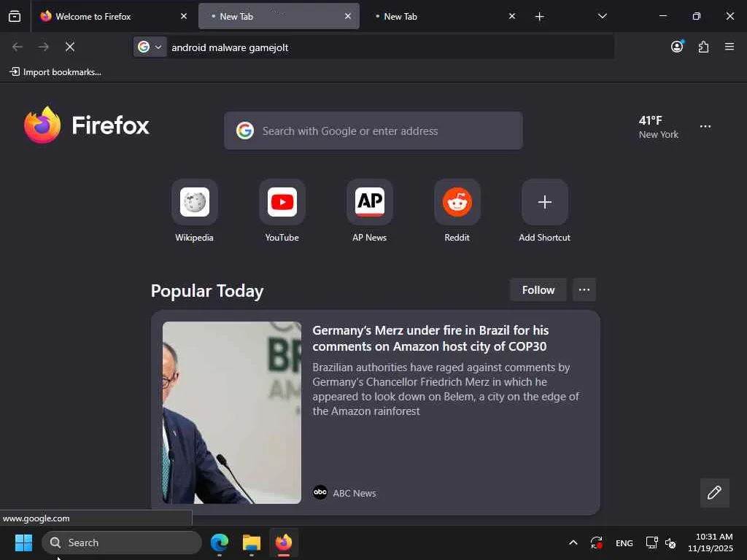
Task: Go back to previous page
Action: coord(18,47)
